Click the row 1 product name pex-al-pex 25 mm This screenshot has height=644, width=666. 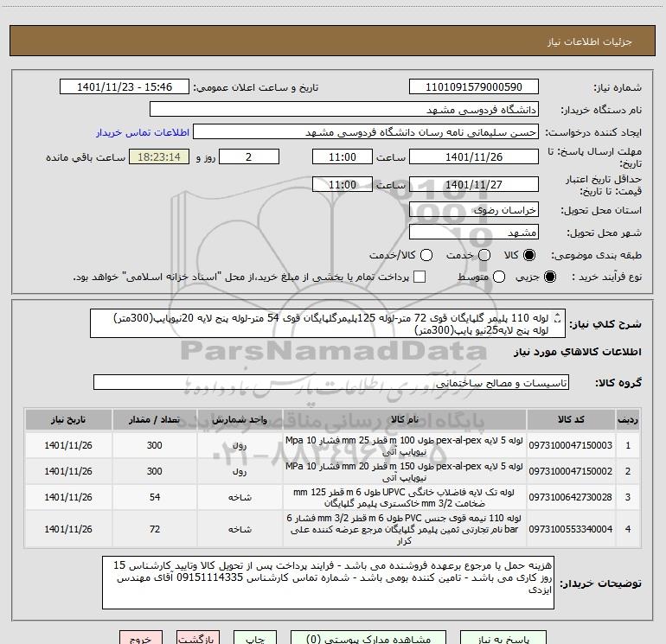[x=405, y=446]
